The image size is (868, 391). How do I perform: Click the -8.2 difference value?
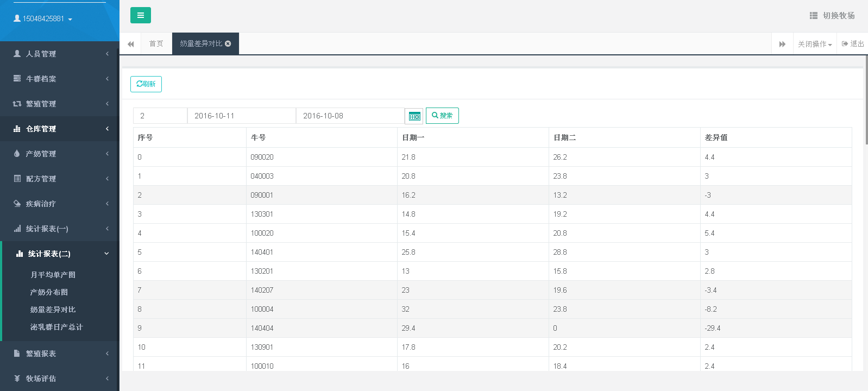pyautogui.click(x=710, y=309)
